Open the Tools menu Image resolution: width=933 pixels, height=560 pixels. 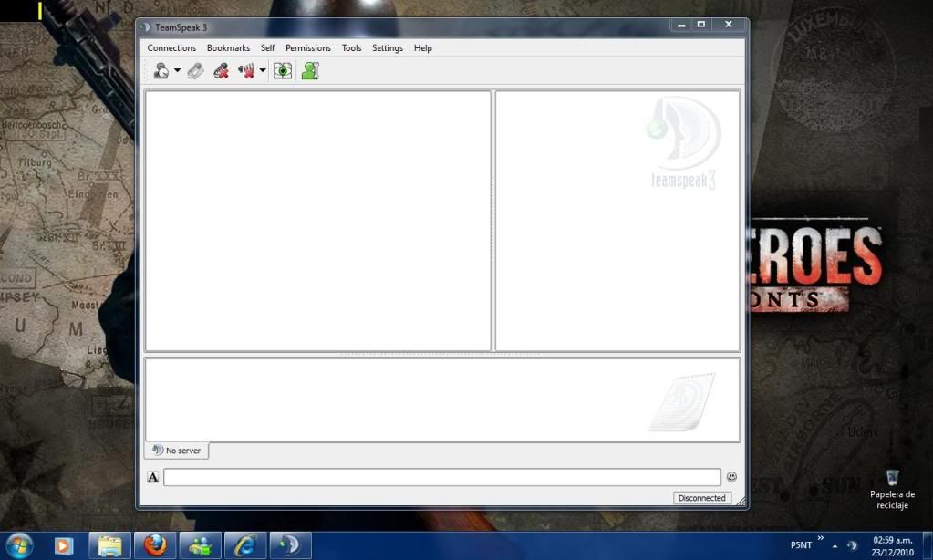coord(352,47)
